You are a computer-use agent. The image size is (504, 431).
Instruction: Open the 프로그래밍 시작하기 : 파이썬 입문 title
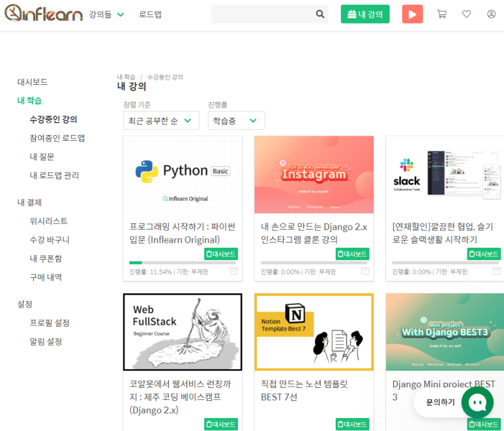click(x=183, y=233)
